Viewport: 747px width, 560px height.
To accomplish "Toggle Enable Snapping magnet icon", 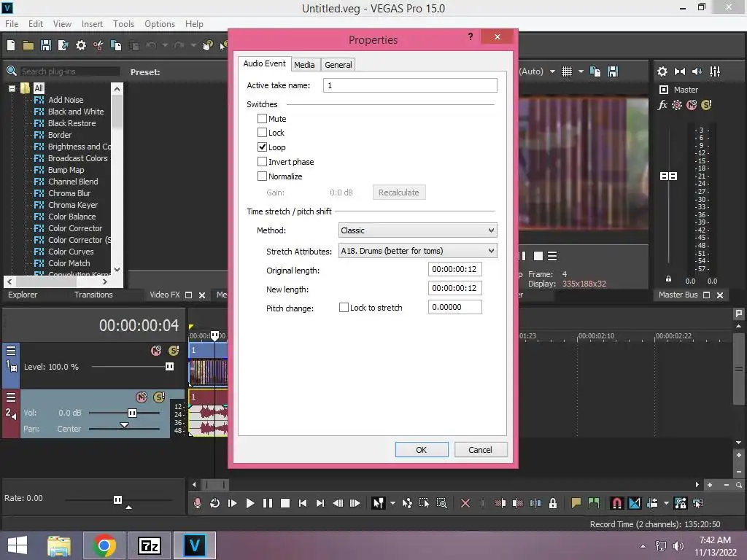I will 617,503.
